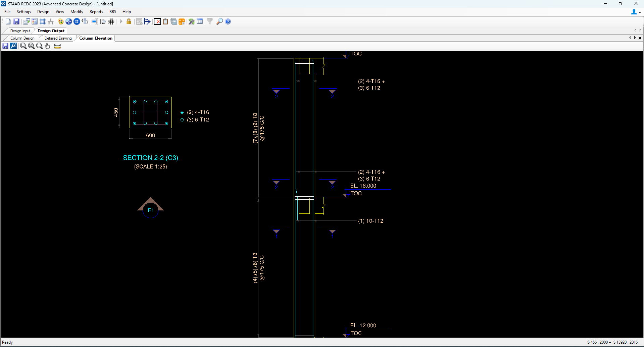The height and width of the screenshot is (347, 644).
Task: Click the clipboard icon in main toolbar
Action: [165, 21]
